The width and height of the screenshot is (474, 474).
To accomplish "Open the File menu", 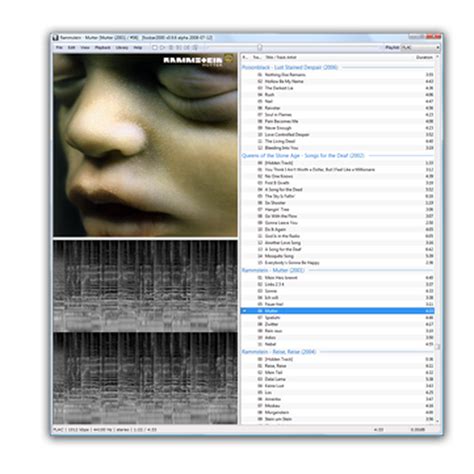I will [x=59, y=48].
